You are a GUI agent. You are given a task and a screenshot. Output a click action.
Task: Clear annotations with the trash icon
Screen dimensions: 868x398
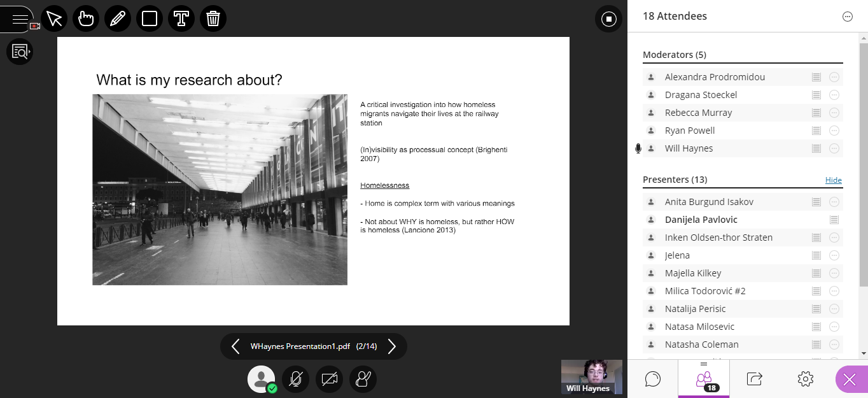point(213,18)
